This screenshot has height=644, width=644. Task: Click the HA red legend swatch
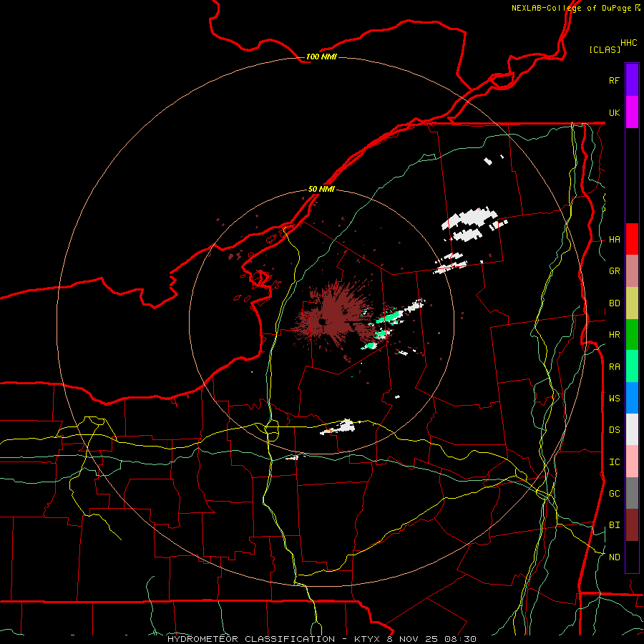pyautogui.click(x=632, y=239)
